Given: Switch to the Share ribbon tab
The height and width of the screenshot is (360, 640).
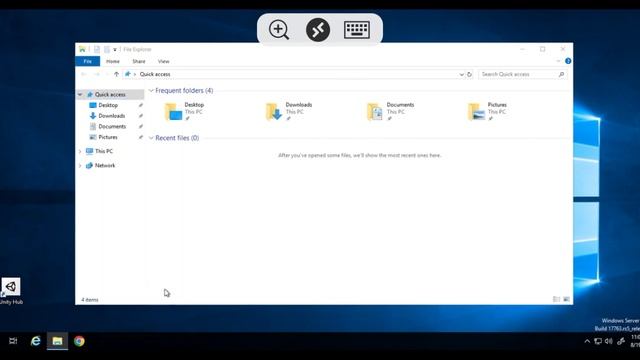Looking at the screenshot, I should click(139, 61).
